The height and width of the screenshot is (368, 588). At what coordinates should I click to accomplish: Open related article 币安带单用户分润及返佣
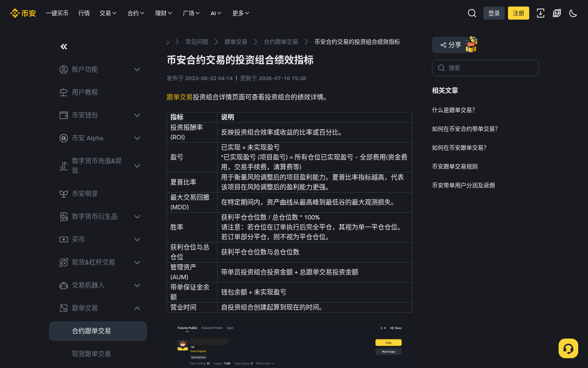click(x=463, y=185)
